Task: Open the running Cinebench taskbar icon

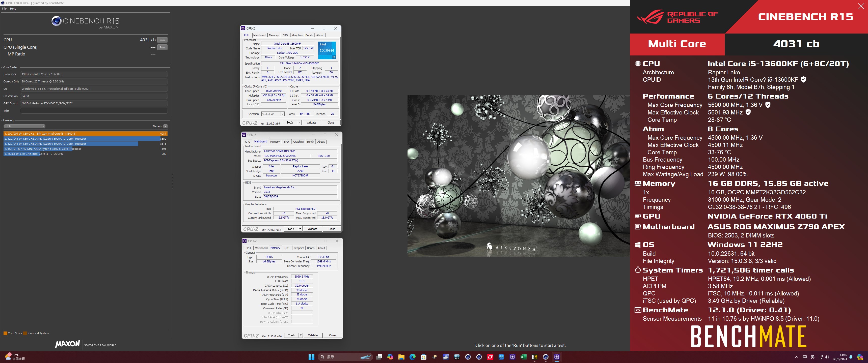Action: 546,357
